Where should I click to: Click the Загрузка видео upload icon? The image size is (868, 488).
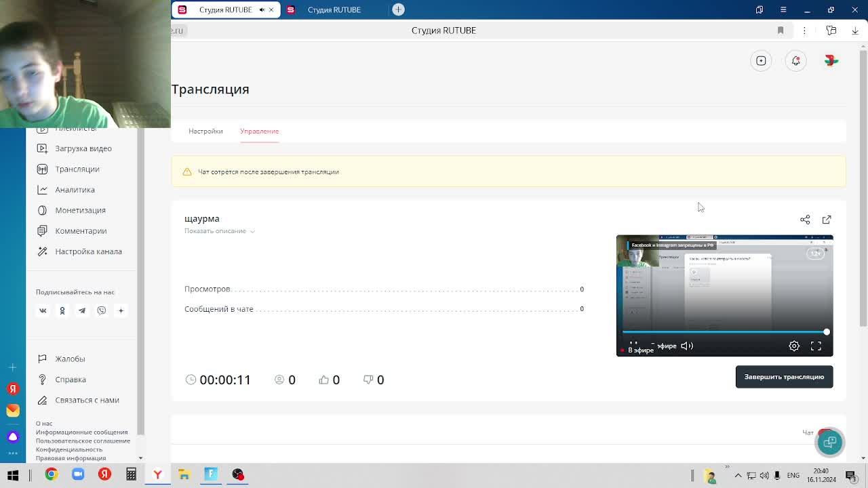(x=43, y=148)
